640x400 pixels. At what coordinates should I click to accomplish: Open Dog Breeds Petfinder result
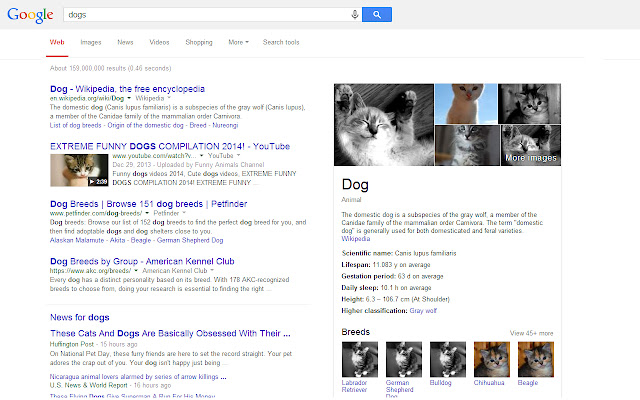click(149, 204)
